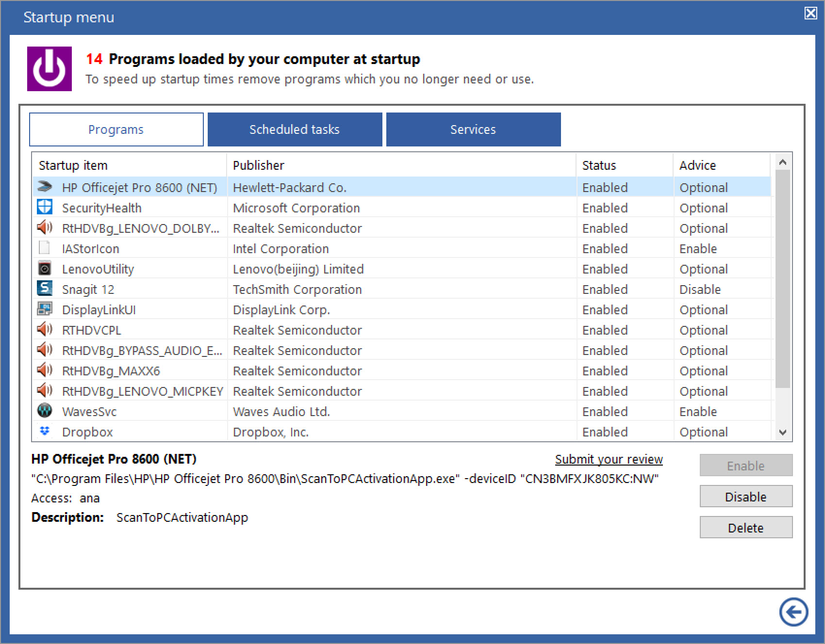825x644 pixels.
Task: Open the Services tab
Action: coord(473,129)
